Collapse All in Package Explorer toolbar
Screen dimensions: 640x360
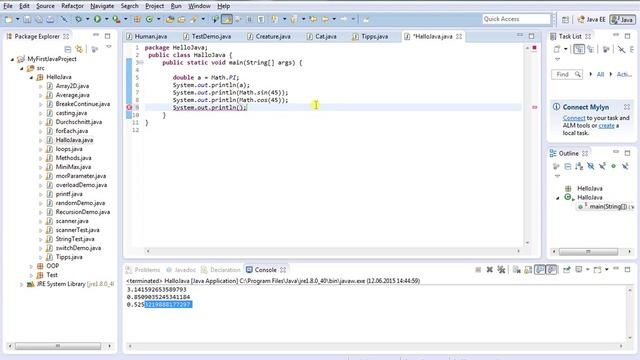68,49
